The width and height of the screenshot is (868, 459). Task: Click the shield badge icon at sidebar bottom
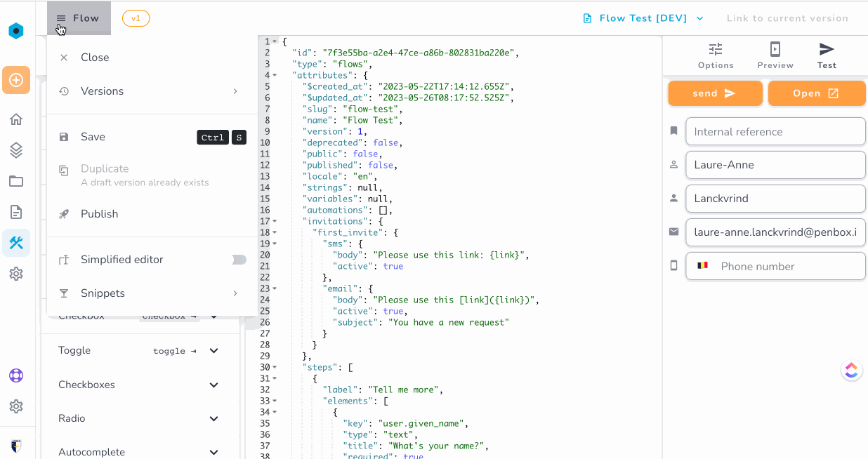(16, 446)
